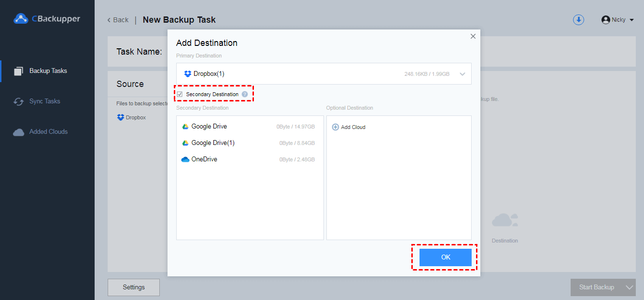Click the Dropbox icon in primary destination
644x300 pixels.
click(x=188, y=74)
